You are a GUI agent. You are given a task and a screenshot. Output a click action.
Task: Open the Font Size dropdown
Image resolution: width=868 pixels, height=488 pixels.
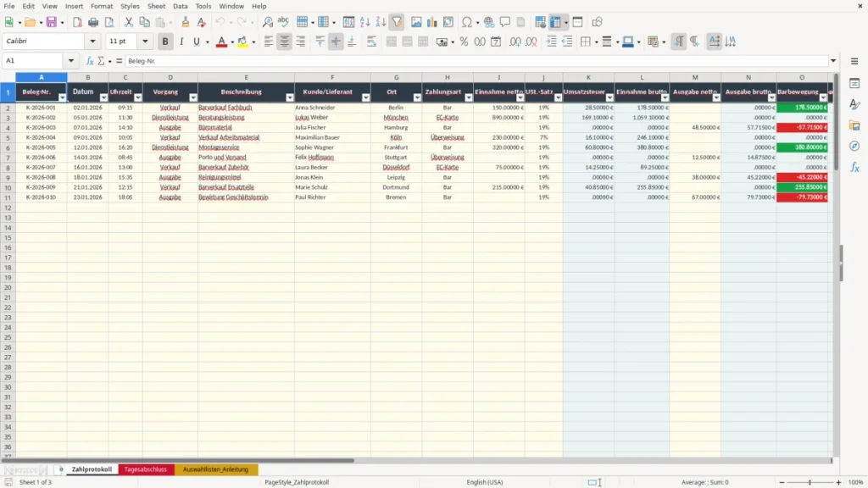145,41
